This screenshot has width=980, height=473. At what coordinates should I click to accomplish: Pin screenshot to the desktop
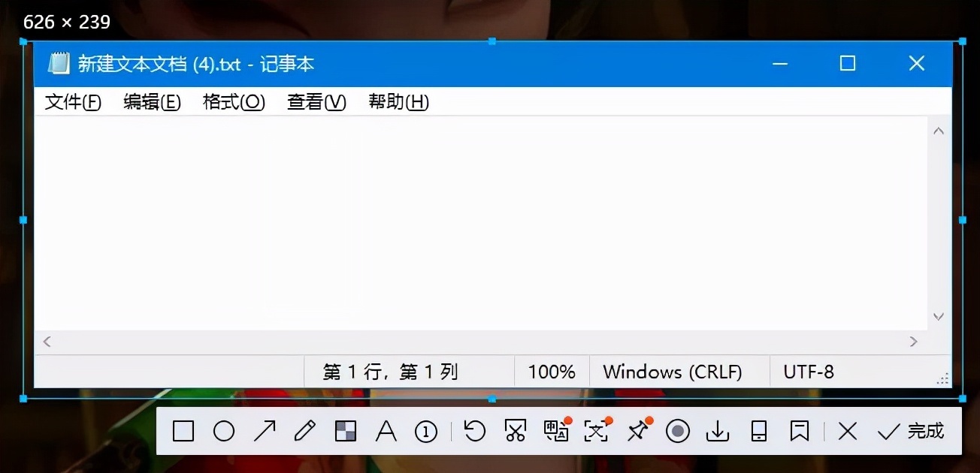coord(638,430)
